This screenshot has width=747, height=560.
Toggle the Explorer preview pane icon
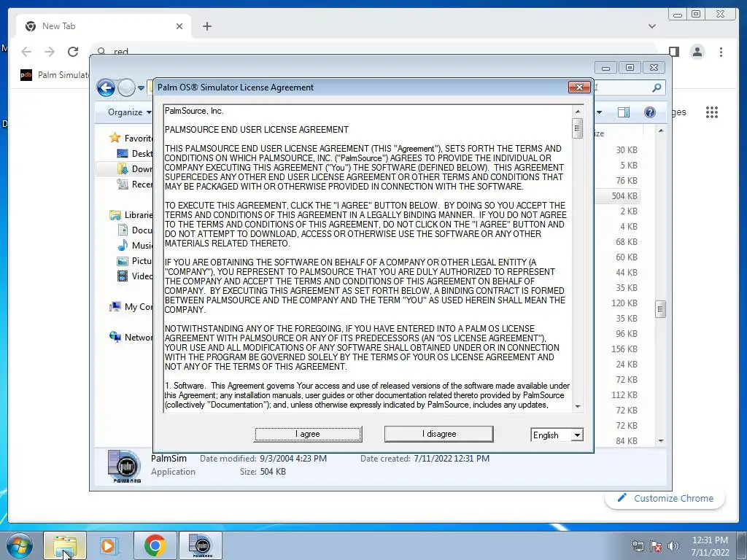623,112
